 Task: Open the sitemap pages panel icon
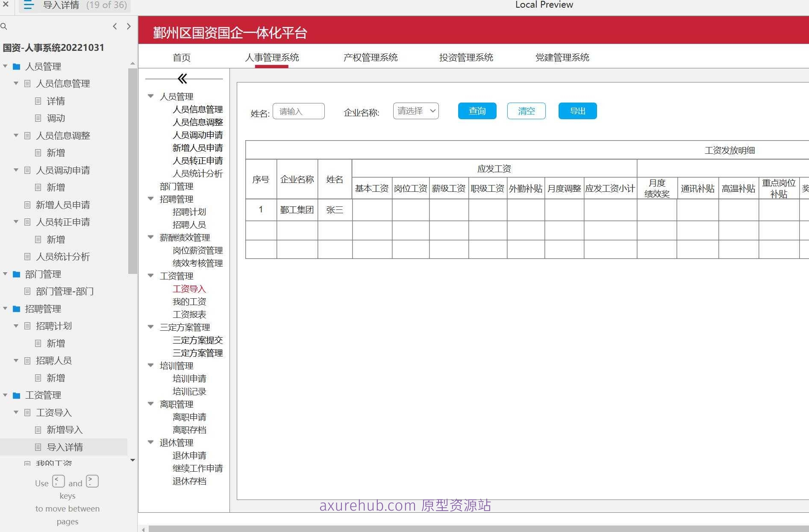pos(28,5)
